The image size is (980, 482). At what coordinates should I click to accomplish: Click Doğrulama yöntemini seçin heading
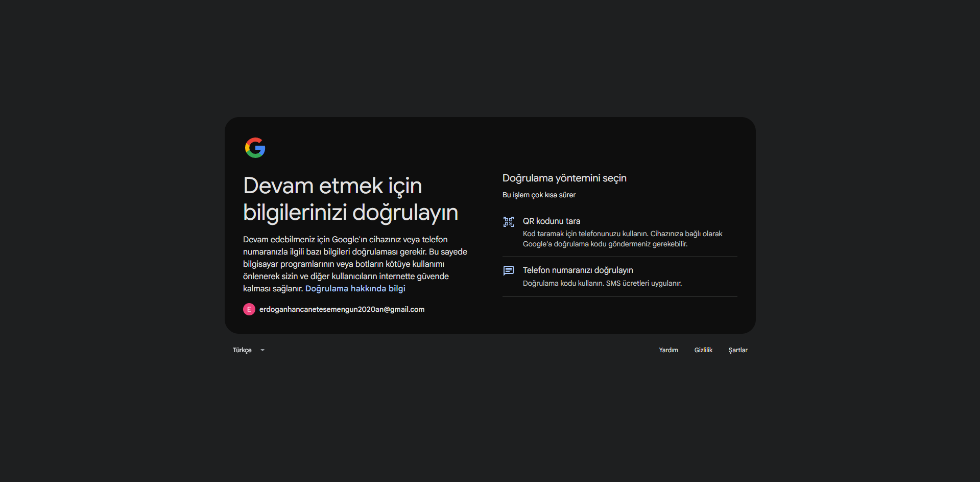[564, 178]
